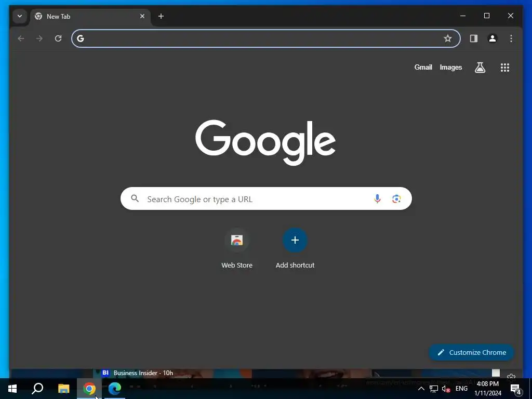Viewport: 532px width, 399px height.
Task: Launch Microsoft Edge from taskbar
Action: 115,389
